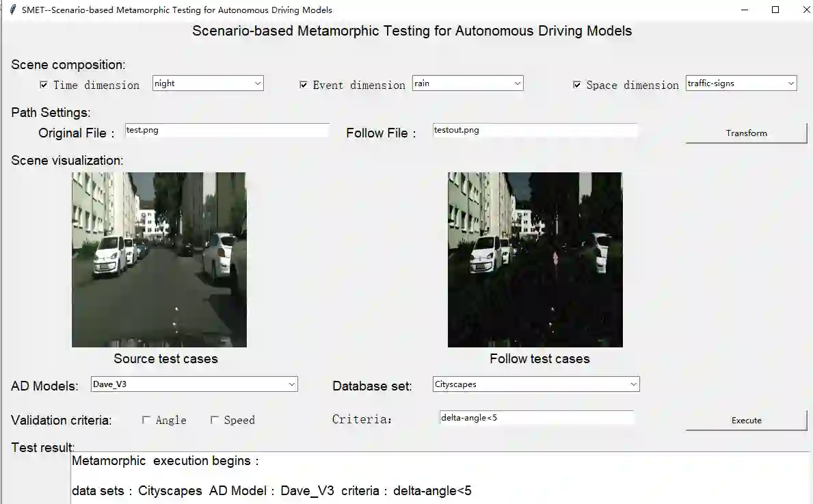The width and height of the screenshot is (813, 504).
Task: Click the Transform button
Action: tap(746, 133)
